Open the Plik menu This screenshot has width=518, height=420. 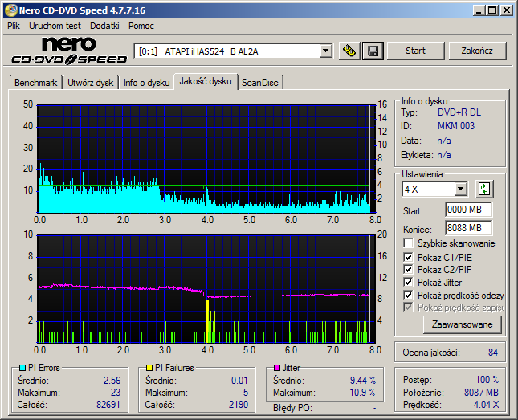click(14, 26)
